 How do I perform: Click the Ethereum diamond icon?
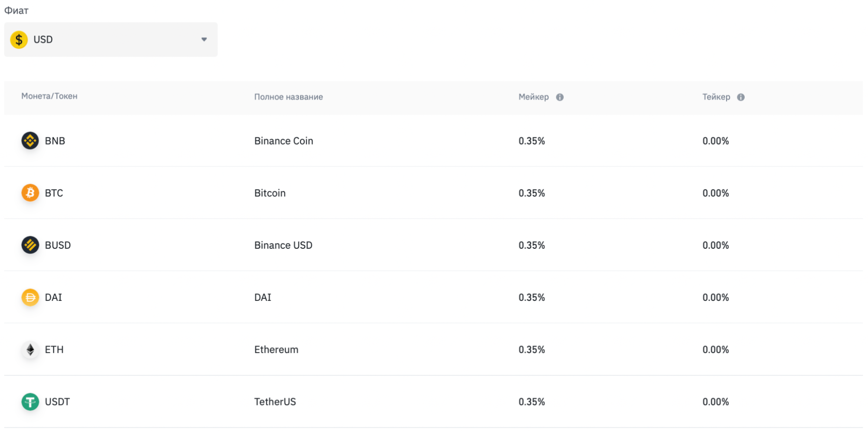click(x=30, y=349)
